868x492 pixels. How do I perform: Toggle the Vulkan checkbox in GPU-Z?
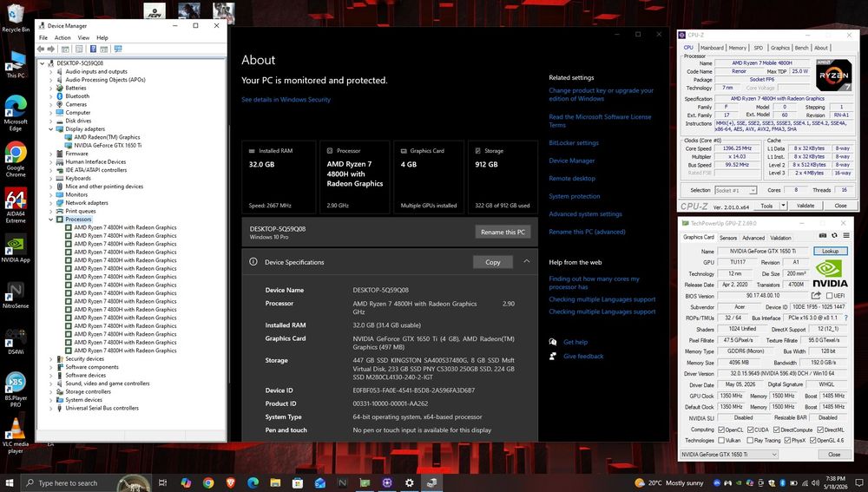point(721,441)
